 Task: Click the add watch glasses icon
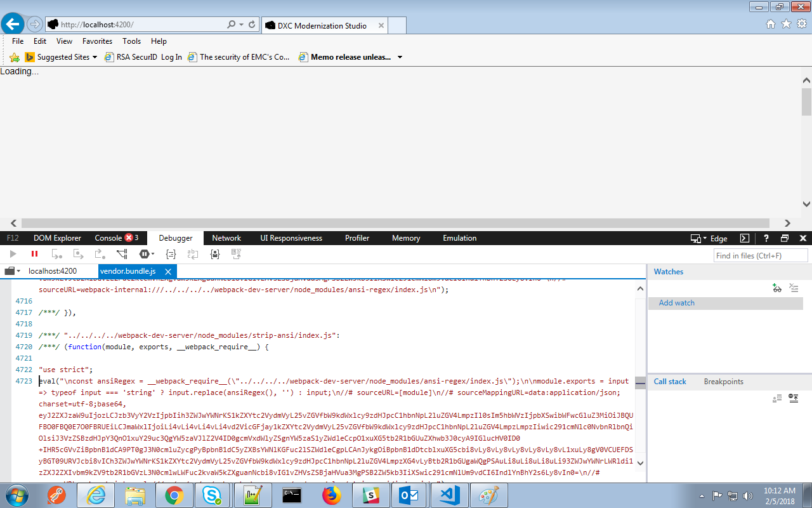(777, 288)
